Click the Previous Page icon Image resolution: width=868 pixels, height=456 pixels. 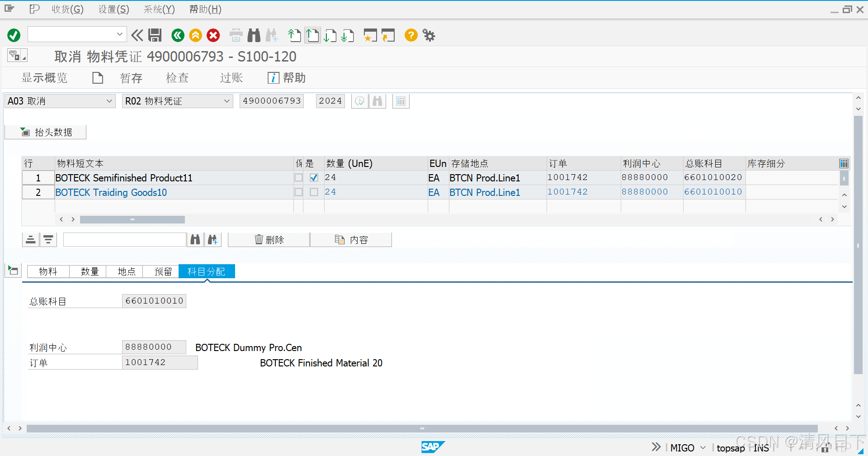[312, 35]
